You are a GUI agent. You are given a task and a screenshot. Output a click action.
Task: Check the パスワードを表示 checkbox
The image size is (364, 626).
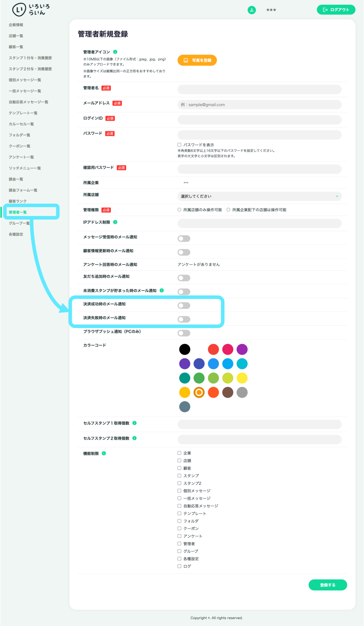[x=179, y=145]
